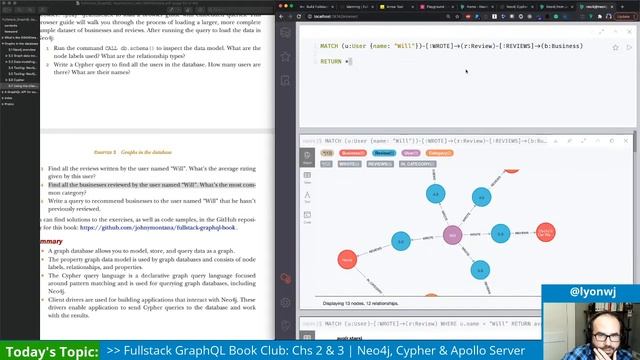Switch to the first browser tab on left
This screenshot has width=640, height=360.
(x=316, y=7)
